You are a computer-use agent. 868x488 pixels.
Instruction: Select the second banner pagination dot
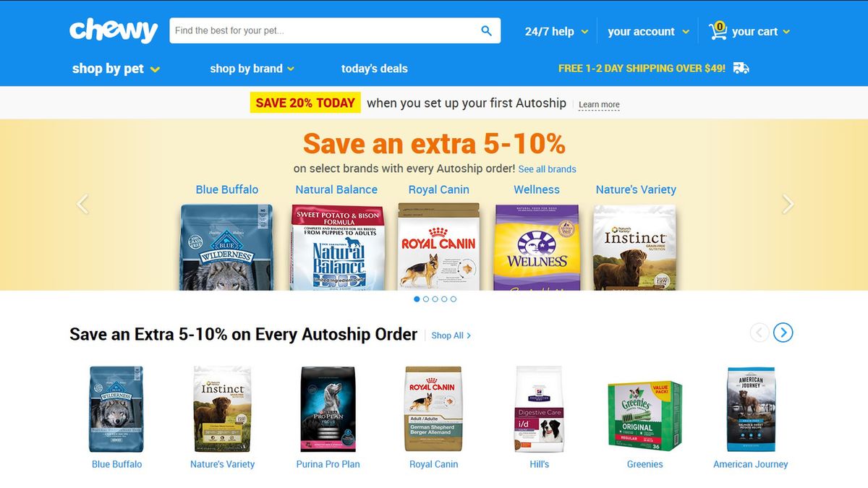[x=426, y=299]
